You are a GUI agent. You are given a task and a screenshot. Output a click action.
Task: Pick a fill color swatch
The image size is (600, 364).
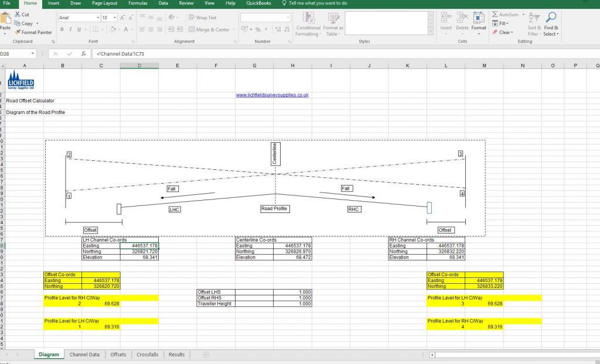click(112, 29)
